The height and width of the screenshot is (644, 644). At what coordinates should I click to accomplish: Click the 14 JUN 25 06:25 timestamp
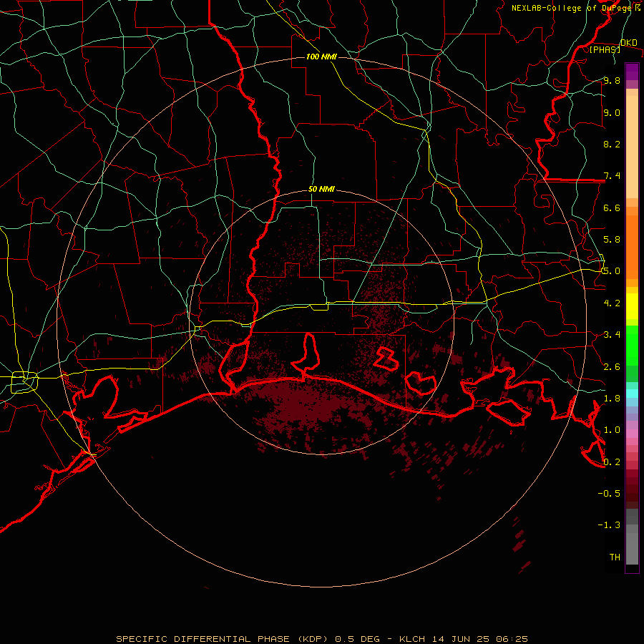coord(480,639)
